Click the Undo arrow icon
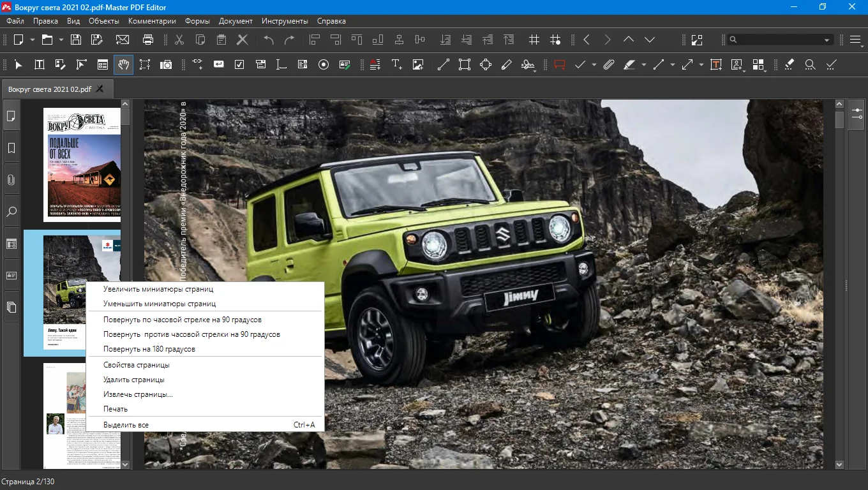The height and width of the screenshot is (490, 868). [269, 40]
